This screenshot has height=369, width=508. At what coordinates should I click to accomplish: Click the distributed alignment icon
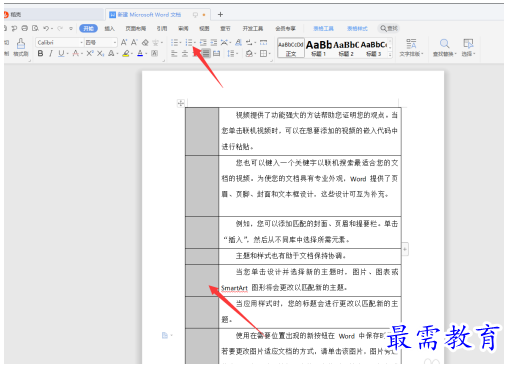pyautogui.click(x=216, y=53)
